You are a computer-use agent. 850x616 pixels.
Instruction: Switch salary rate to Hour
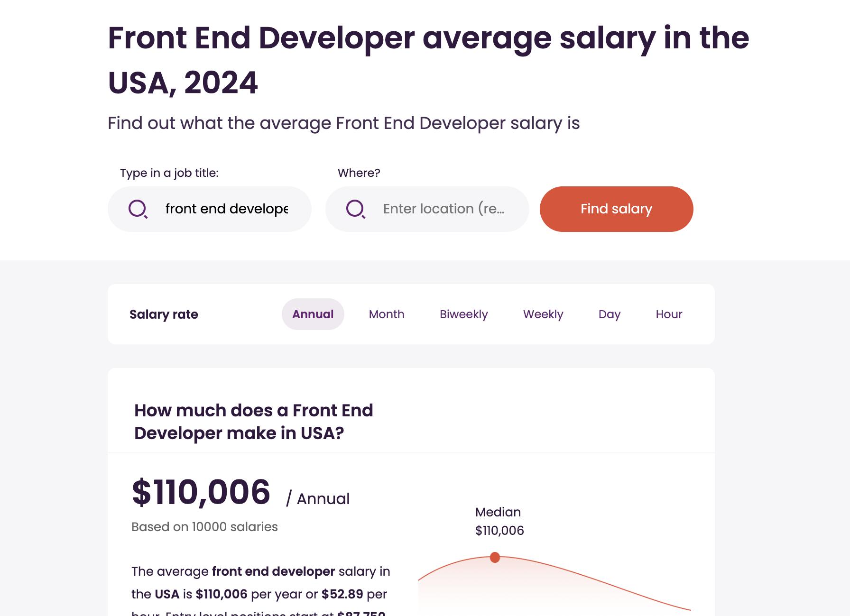pos(668,314)
